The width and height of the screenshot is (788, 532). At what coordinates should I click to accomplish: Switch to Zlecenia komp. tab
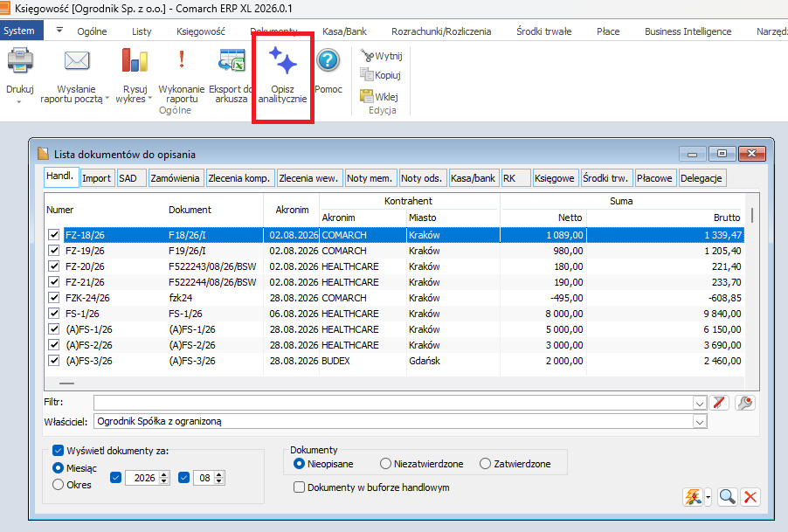239,178
